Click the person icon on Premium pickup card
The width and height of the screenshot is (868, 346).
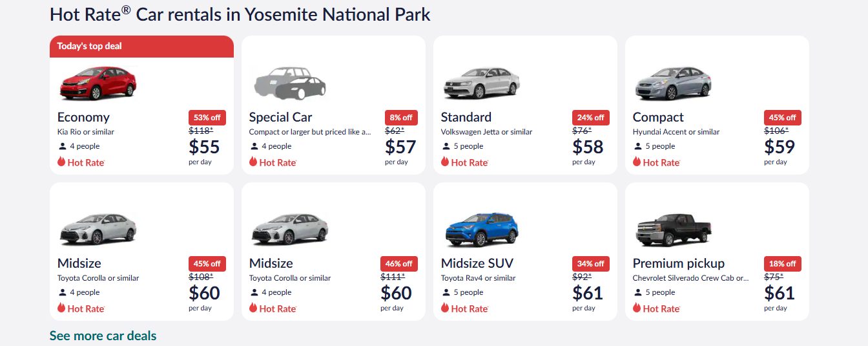(638, 292)
